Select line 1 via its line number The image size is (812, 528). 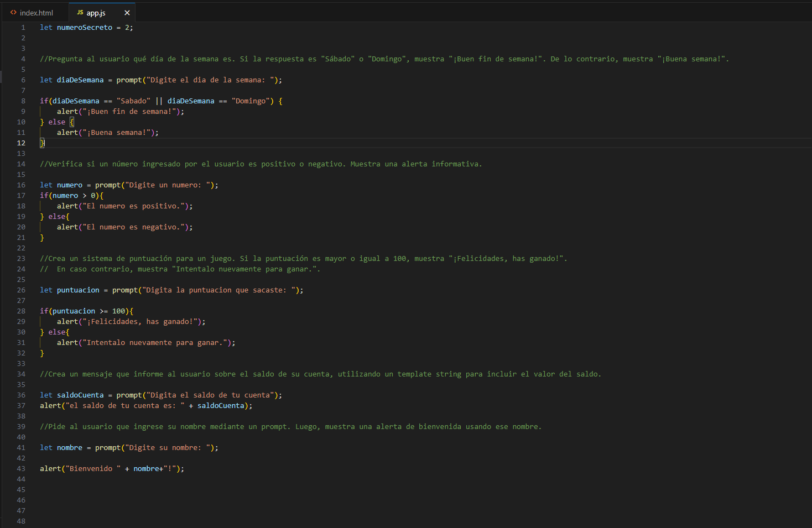[x=23, y=28]
